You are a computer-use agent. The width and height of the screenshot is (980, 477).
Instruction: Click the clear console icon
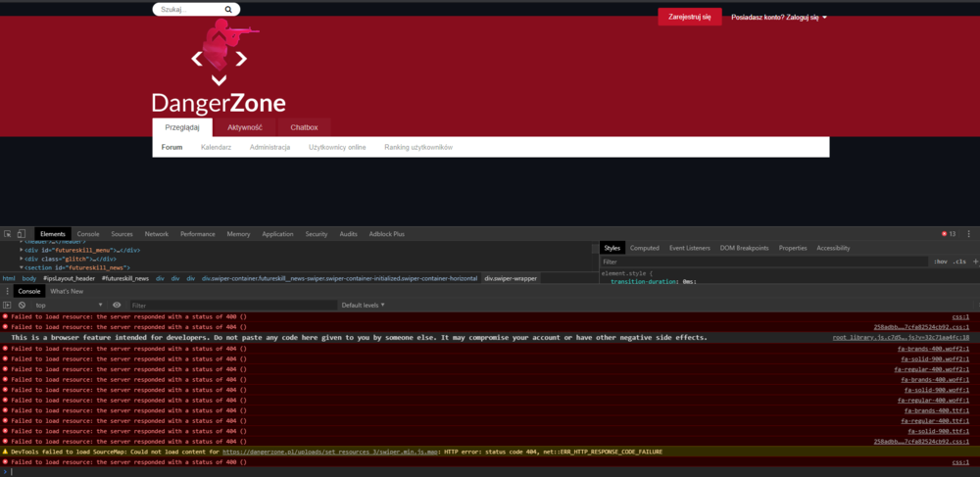coord(22,306)
